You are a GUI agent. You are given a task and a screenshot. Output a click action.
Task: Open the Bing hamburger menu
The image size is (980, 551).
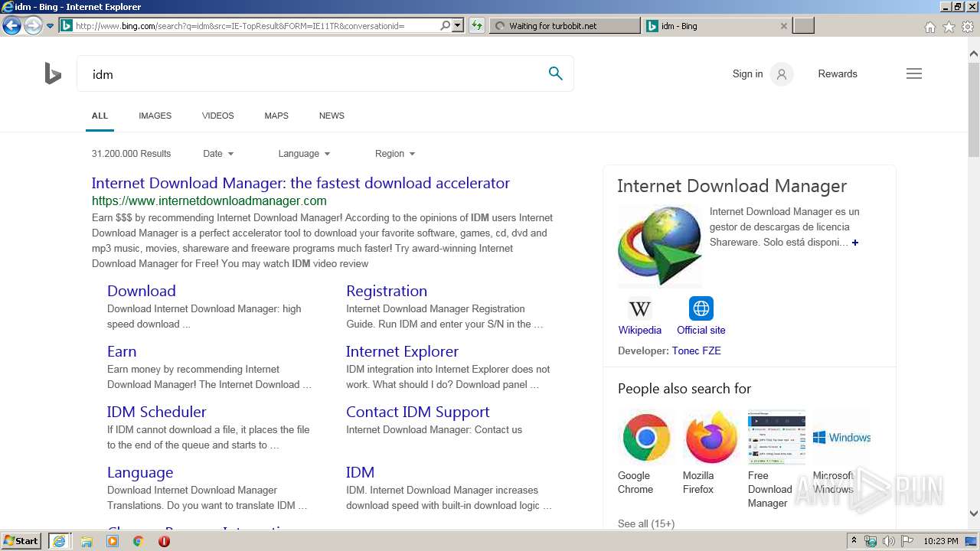pos(914,73)
